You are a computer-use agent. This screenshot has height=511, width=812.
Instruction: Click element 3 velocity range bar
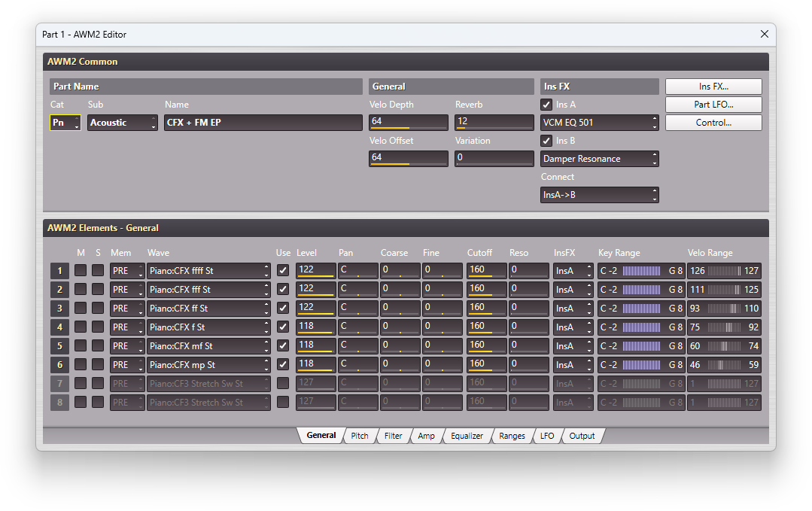724,308
